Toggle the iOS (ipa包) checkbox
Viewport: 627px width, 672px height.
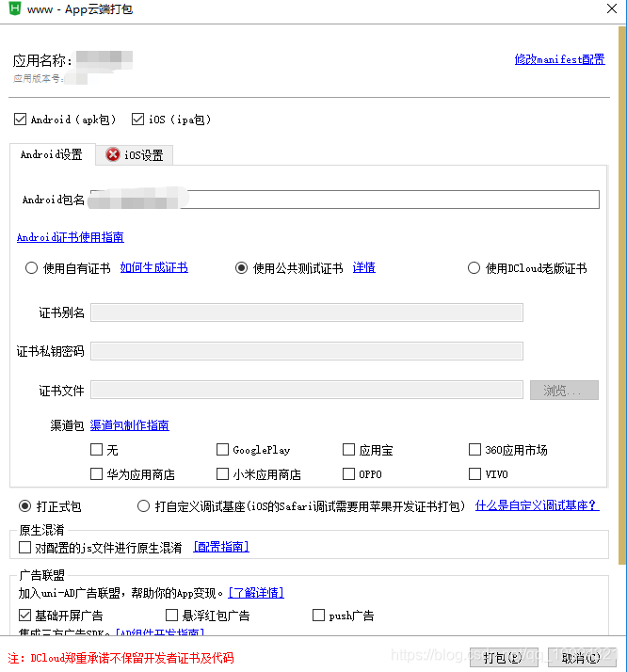tap(137, 120)
